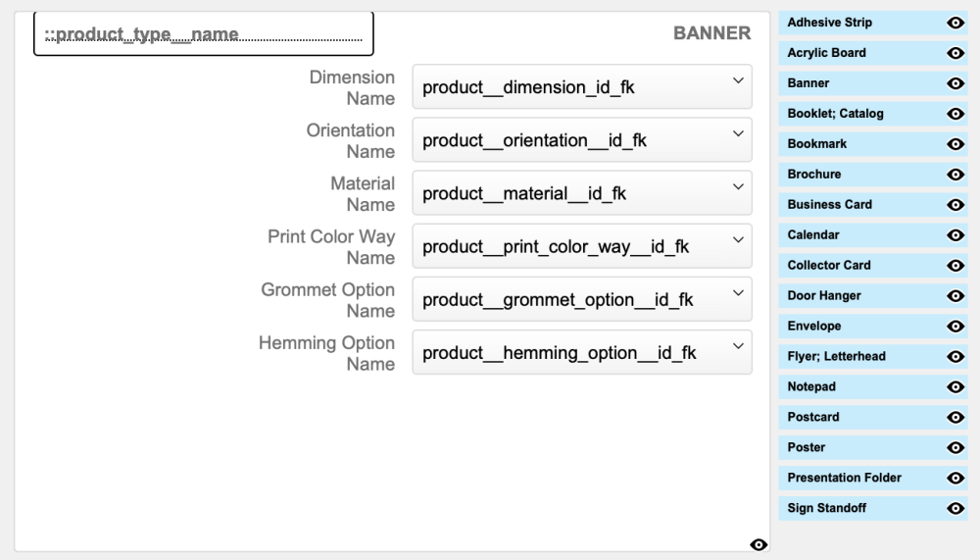The width and height of the screenshot is (980, 560).
Task: Open the Dimension Name dropdown
Action: pos(581,87)
